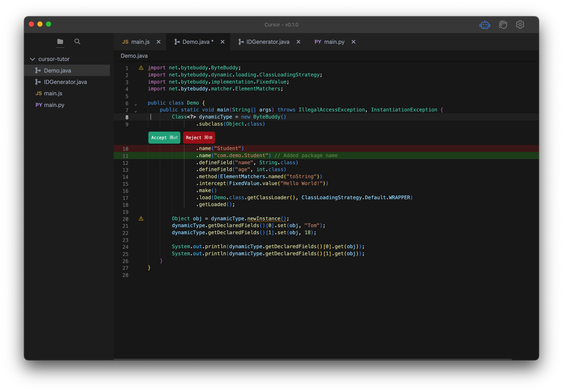The height and width of the screenshot is (392, 563).
Task: Open IDGenerator.java in the file tree
Action: (65, 82)
